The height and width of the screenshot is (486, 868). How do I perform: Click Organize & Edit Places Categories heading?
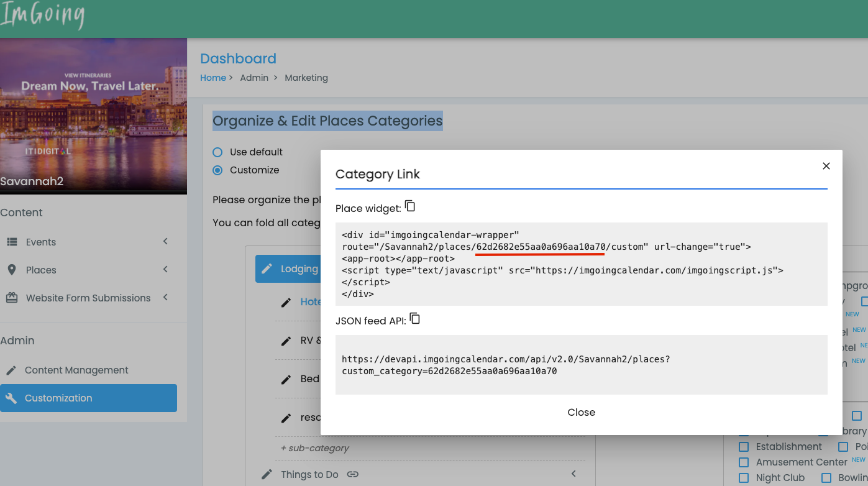coord(327,121)
